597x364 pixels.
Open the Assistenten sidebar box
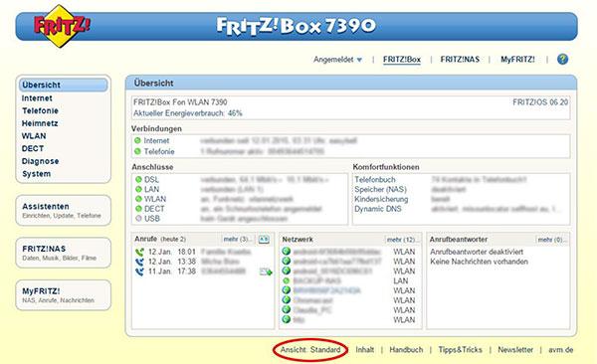[64, 210]
